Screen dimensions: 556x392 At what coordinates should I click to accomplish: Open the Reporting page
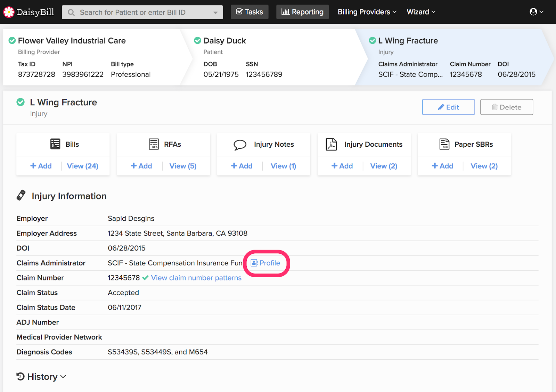(302, 12)
